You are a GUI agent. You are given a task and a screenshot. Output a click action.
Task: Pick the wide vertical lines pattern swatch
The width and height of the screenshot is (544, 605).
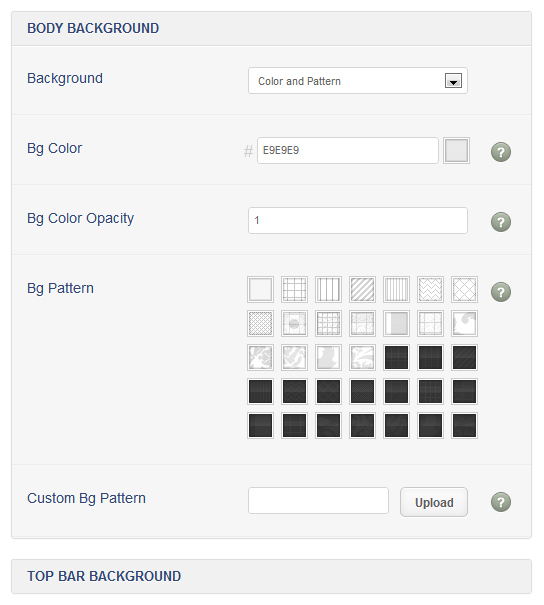328,289
